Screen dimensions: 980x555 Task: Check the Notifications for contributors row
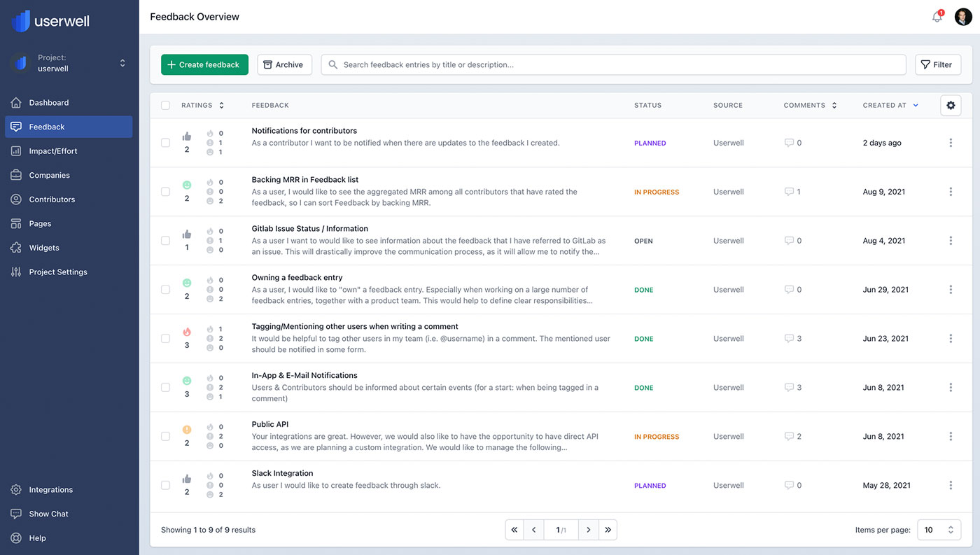click(x=165, y=143)
